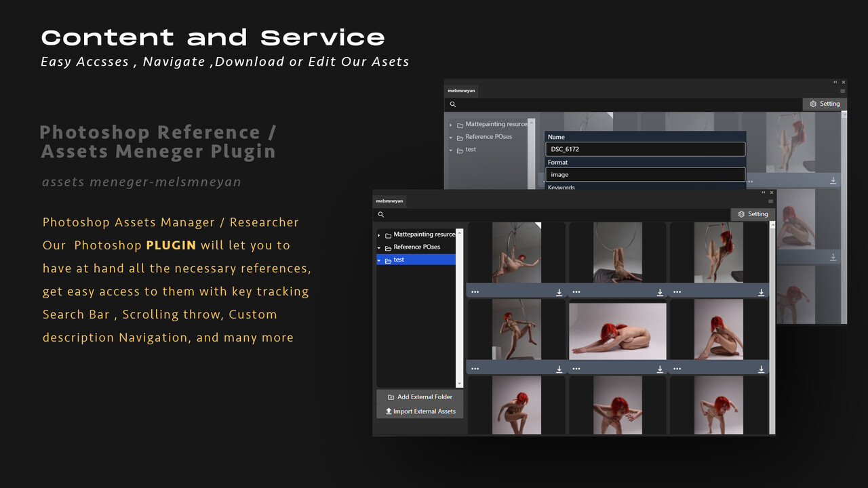Download the back window's top-right hoop image

[833, 180]
